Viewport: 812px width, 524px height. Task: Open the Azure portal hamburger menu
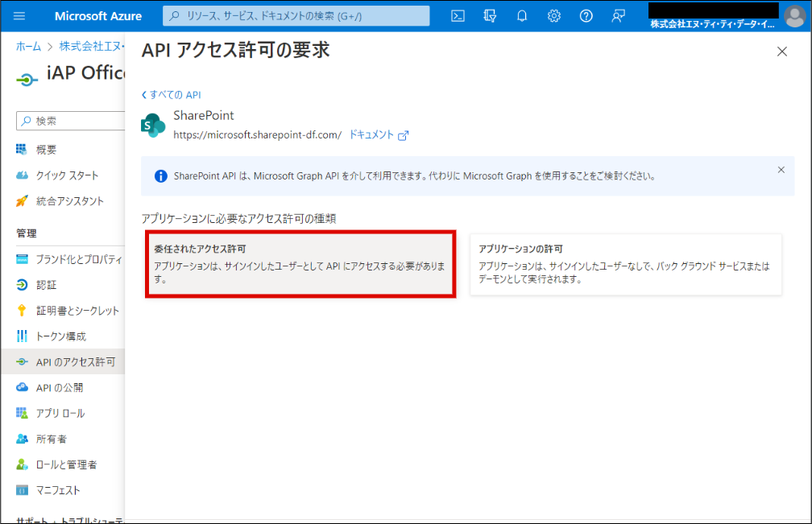(19, 16)
